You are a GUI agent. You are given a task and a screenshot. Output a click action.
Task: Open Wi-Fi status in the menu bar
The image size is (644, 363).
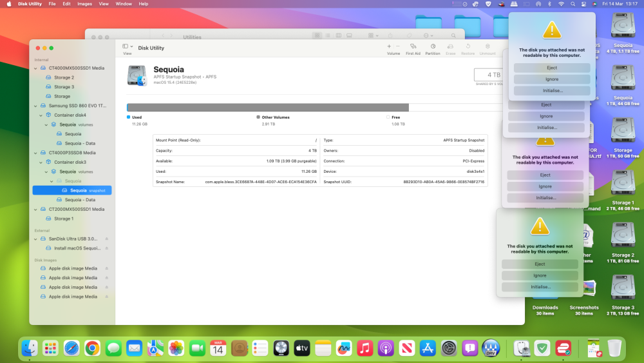point(561,4)
